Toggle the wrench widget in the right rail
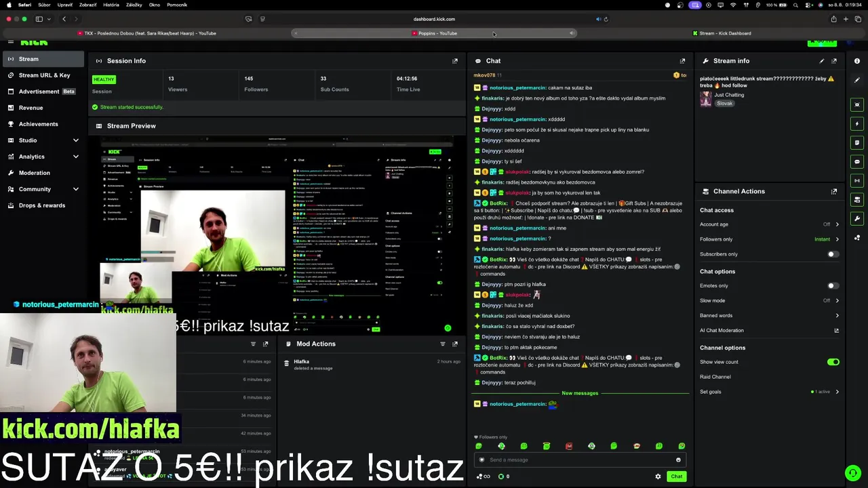868x488 pixels. pyautogui.click(x=857, y=219)
